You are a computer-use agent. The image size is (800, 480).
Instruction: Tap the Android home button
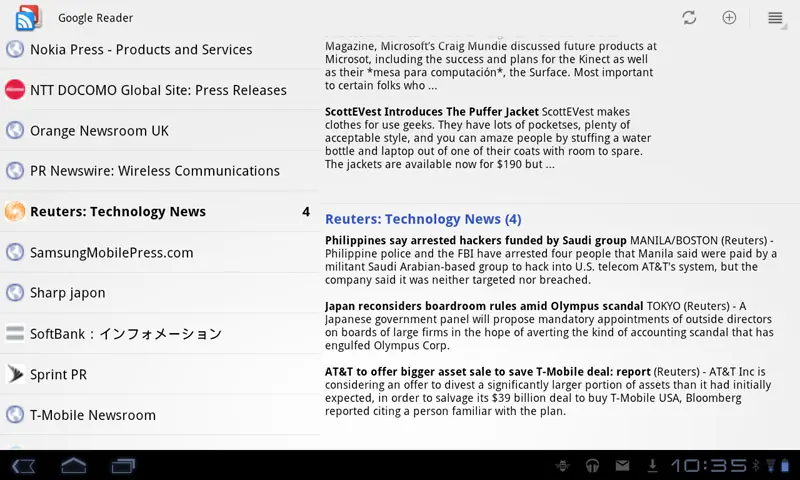[x=73, y=465]
